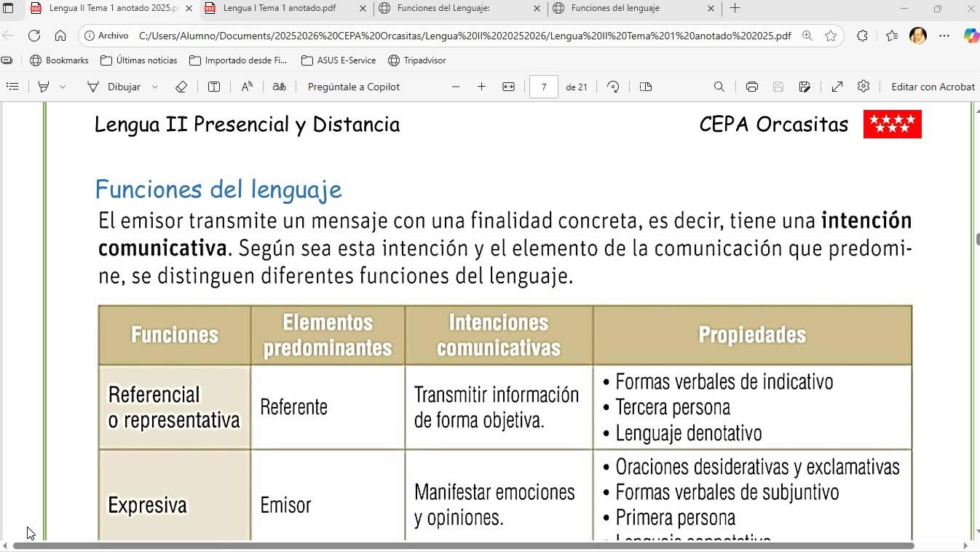980x552 pixels.
Task: Open the Extensions menu
Action: tap(862, 36)
